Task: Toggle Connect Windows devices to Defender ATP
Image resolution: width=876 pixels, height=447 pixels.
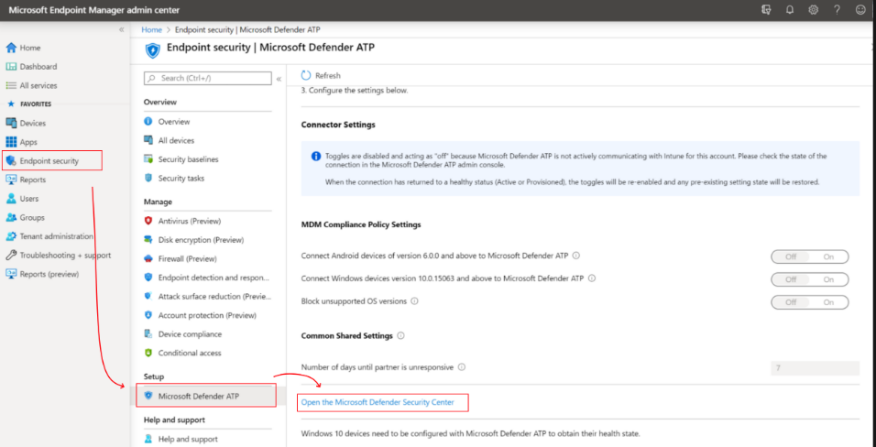Action: click(x=810, y=279)
